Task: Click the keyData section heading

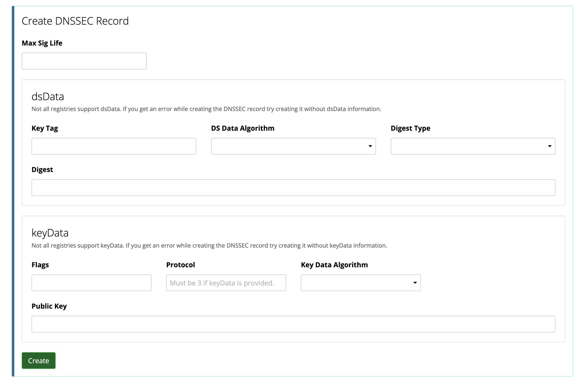Action: [x=50, y=233]
